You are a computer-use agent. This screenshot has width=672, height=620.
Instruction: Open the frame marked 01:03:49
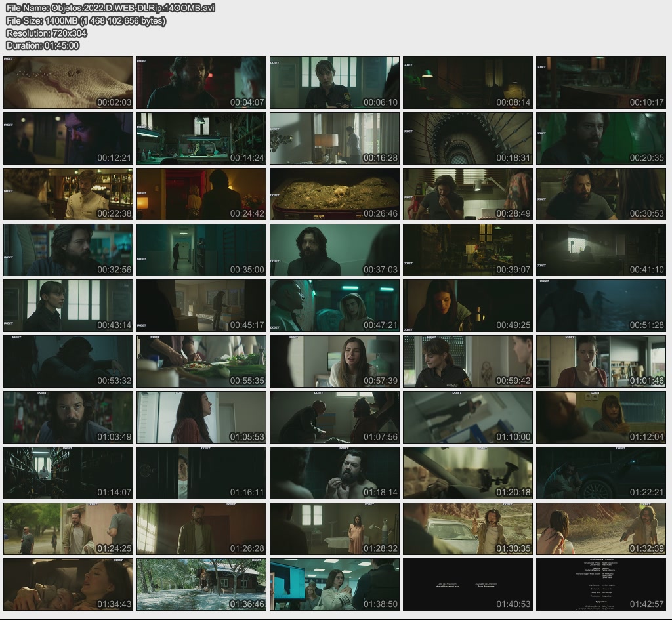point(68,417)
